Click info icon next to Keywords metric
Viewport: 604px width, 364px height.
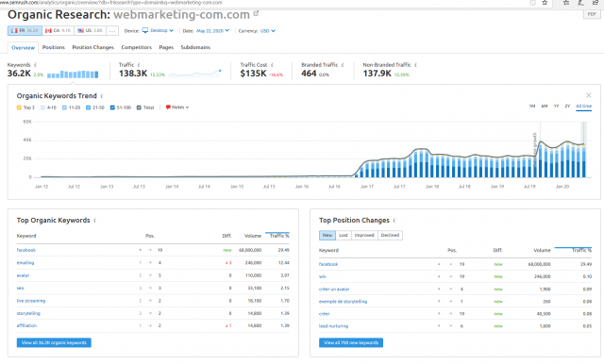pyautogui.click(x=36, y=65)
